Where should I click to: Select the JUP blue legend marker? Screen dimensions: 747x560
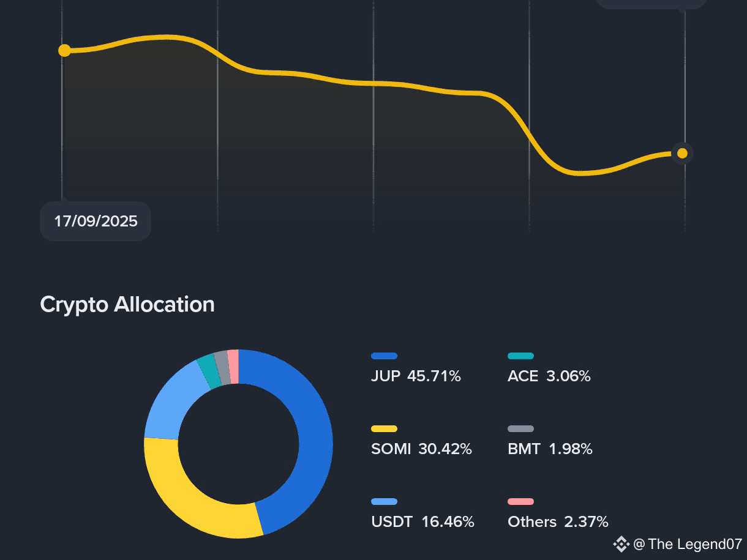tap(385, 356)
